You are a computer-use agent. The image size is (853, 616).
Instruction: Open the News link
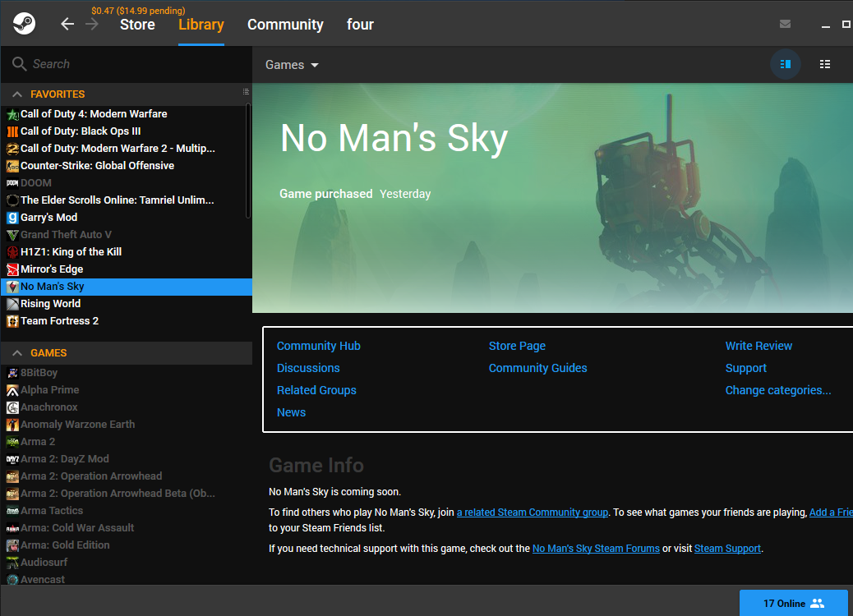pyautogui.click(x=292, y=412)
